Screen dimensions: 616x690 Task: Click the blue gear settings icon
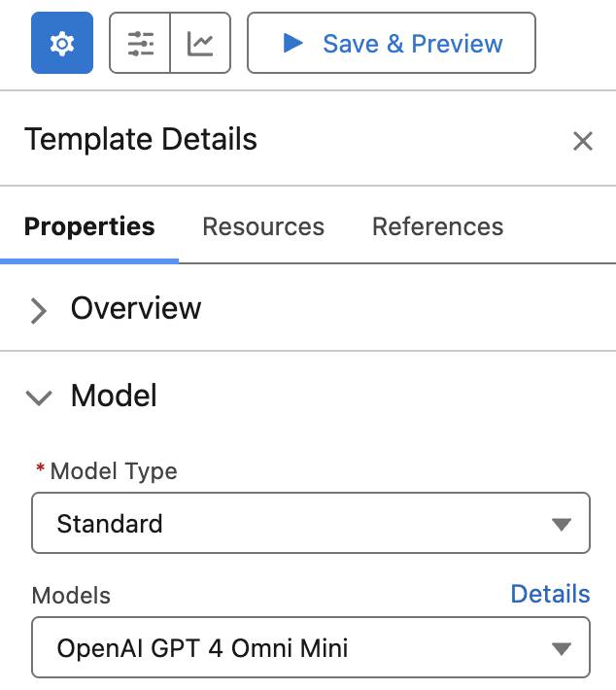tap(62, 43)
